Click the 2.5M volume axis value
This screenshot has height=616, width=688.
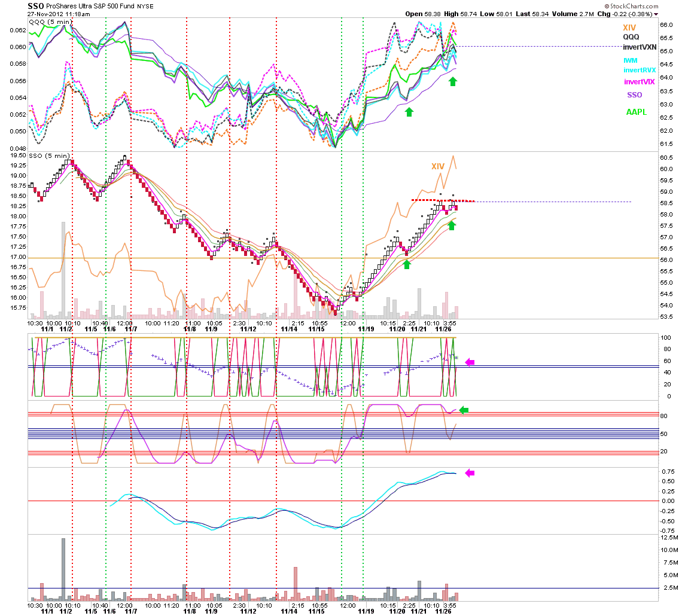671,587
